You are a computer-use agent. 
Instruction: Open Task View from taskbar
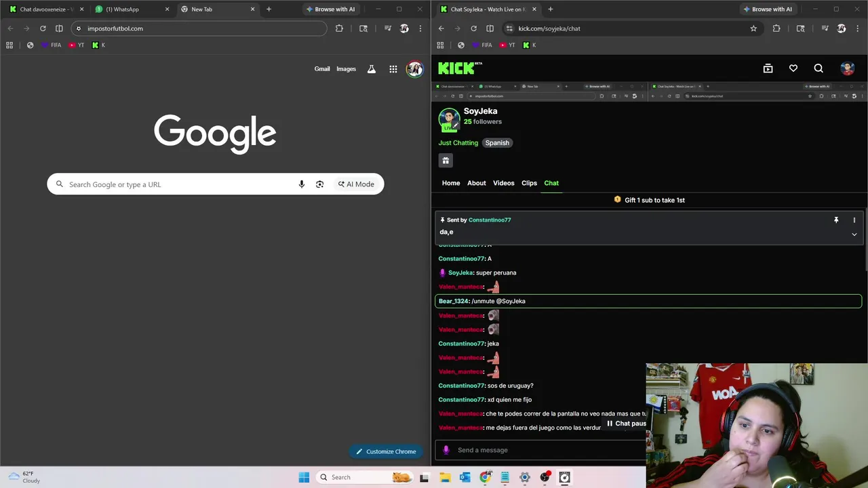coord(425,477)
